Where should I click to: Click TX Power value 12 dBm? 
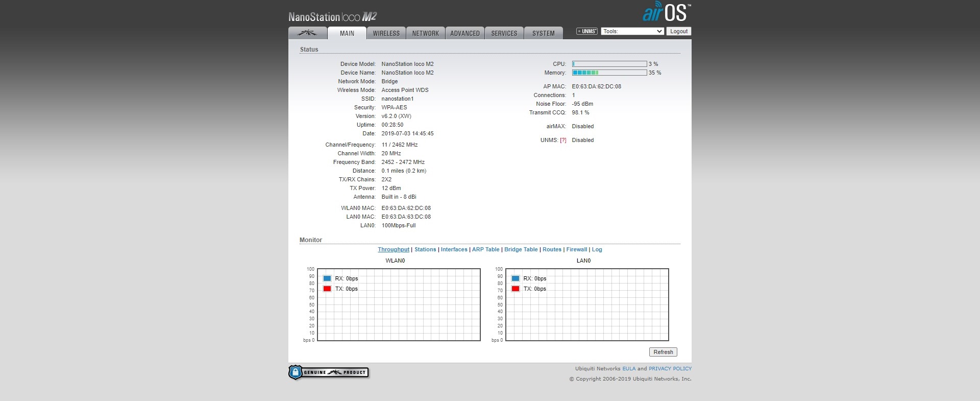[391, 188]
